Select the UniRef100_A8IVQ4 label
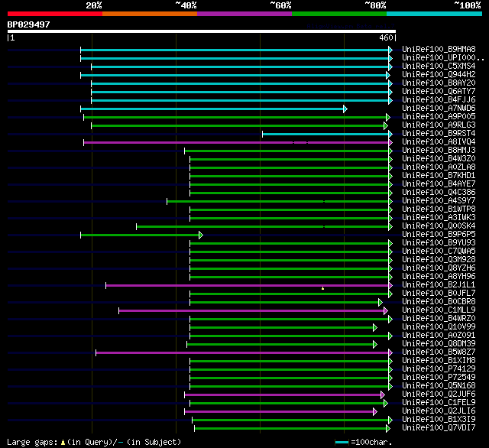The height and width of the screenshot is (448, 489). click(x=439, y=142)
